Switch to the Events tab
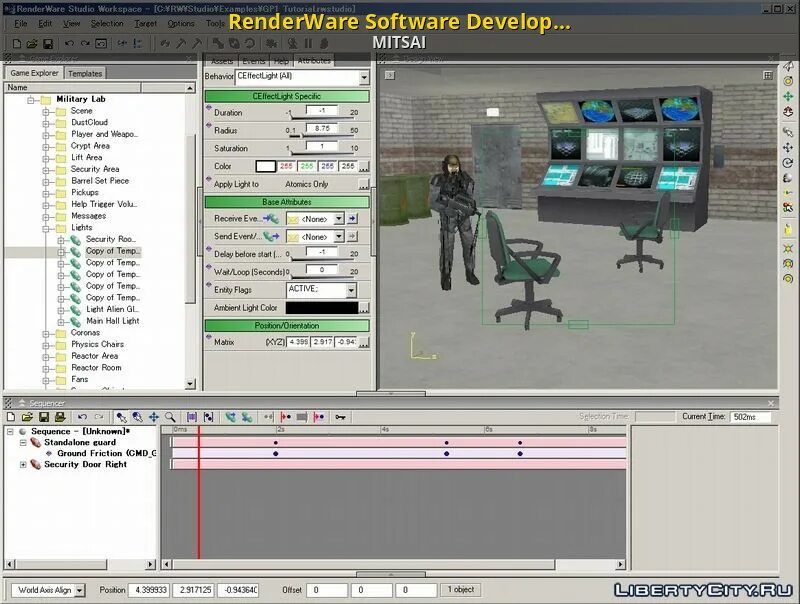Image resolution: width=800 pixels, height=604 pixels. tap(254, 61)
